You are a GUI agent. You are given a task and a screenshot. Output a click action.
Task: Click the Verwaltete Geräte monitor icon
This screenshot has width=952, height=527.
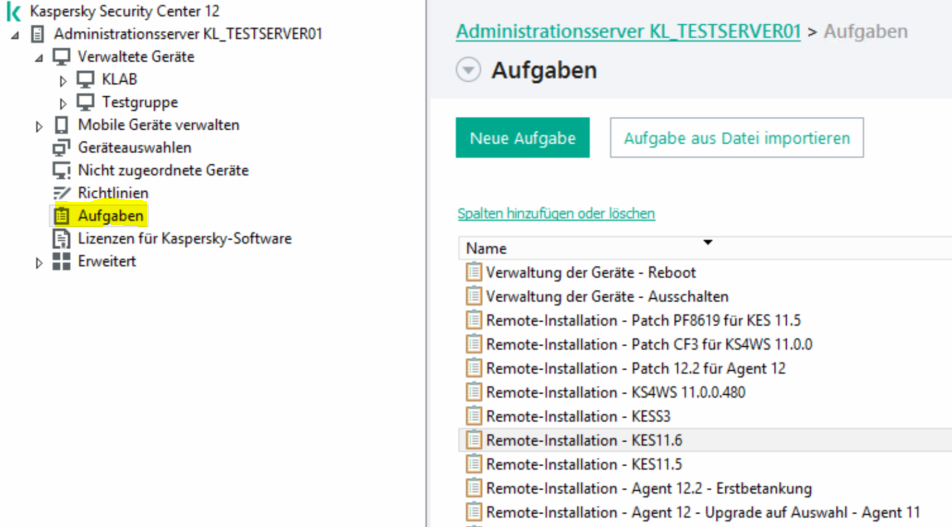(61, 56)
